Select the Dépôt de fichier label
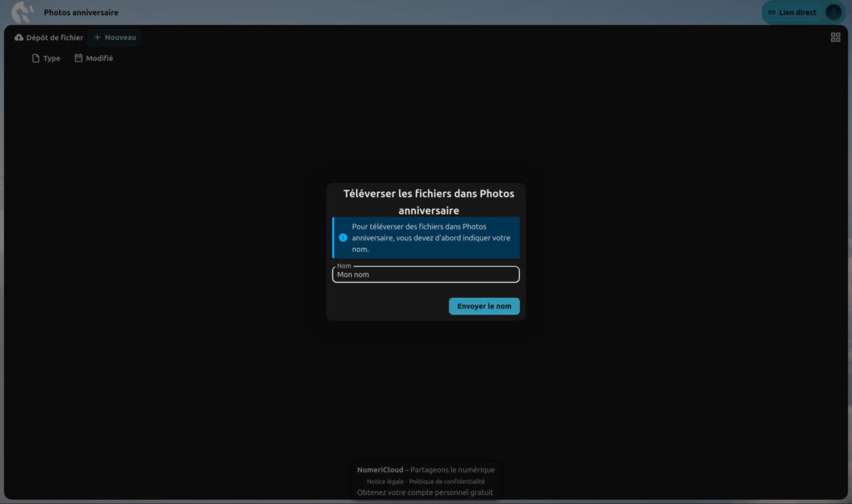Screen dimensions: 852x504 pyautogui.click(x=54, y=37)
